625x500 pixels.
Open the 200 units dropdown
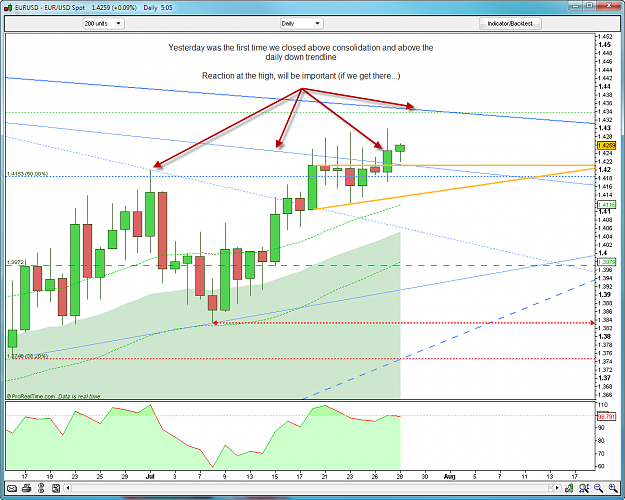coord(104,24)
